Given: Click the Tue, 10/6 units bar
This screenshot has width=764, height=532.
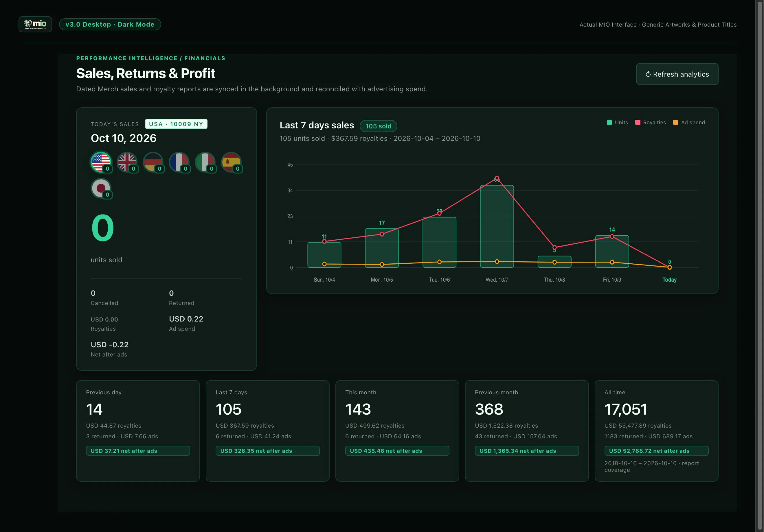Looking at the screenshot, I should click(x=439, y=242).
